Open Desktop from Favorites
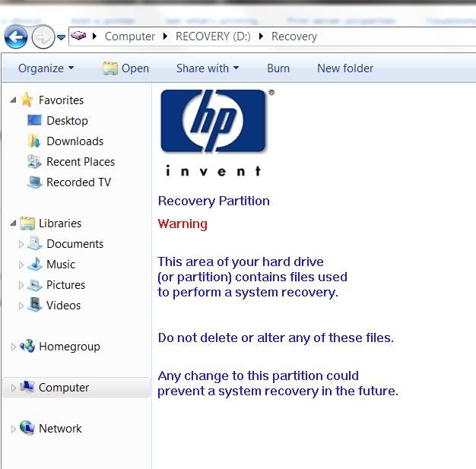This screenshot has height=469, width=476. click(67, 121)
